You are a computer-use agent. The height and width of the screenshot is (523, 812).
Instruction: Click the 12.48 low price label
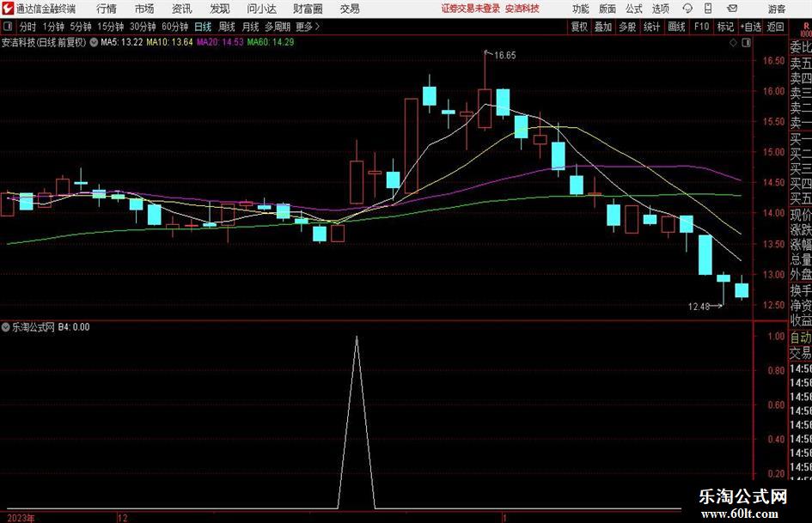[699, 307]
